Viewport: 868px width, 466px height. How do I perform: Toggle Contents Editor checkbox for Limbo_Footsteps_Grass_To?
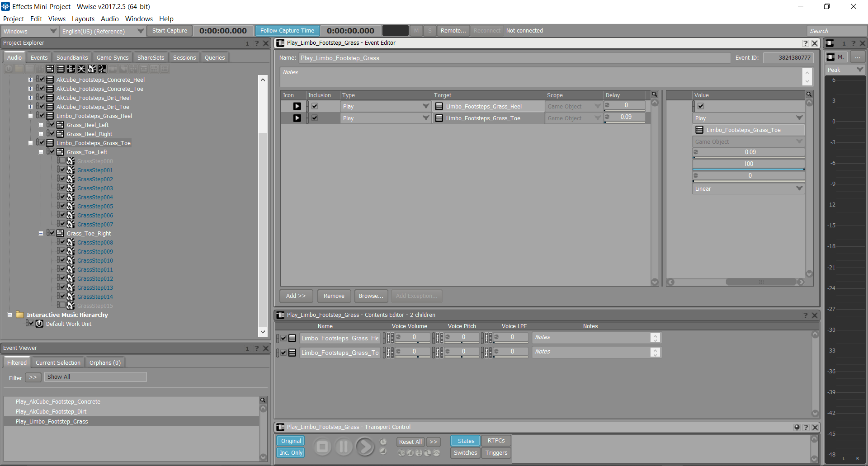283,353
